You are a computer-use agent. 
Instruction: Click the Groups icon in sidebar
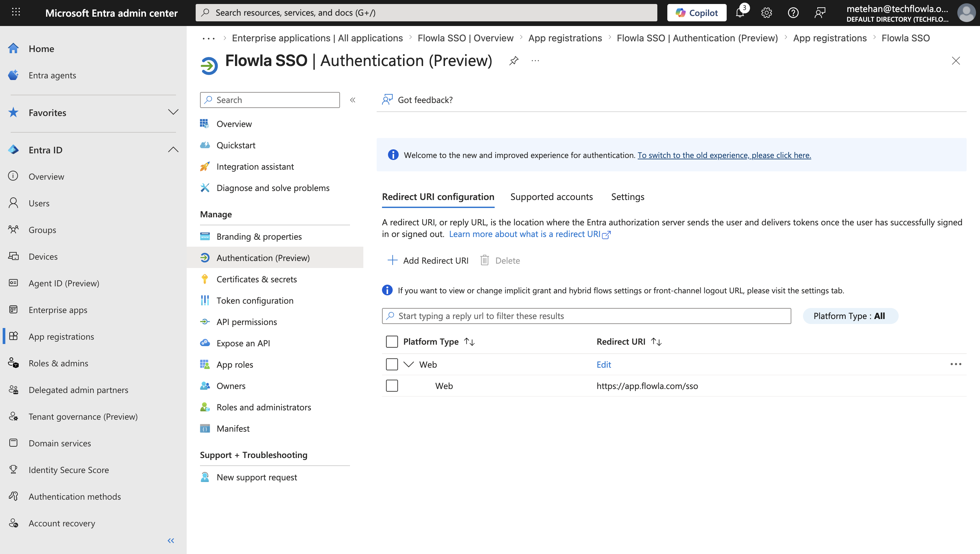click(13, 229)
